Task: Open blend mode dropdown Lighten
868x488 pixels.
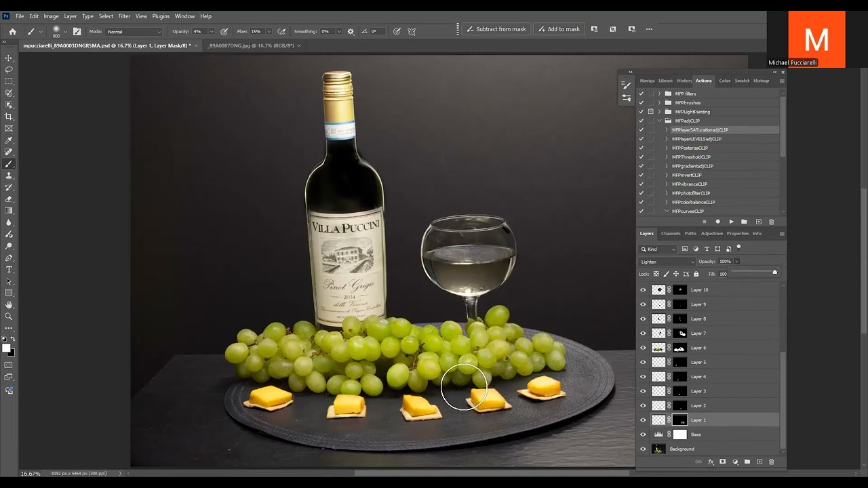Action: [x=667, y=262]
